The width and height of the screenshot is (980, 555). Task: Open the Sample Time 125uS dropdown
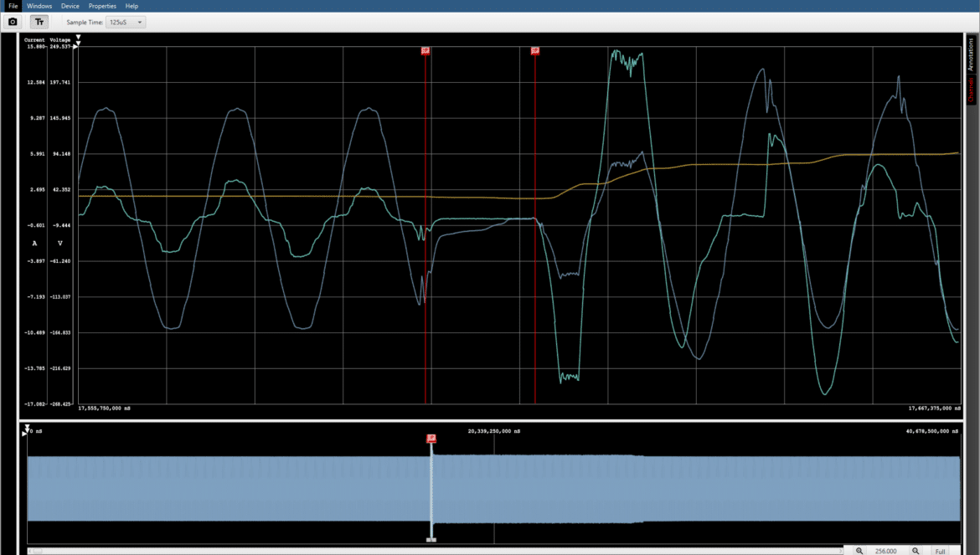coord(126,22)
